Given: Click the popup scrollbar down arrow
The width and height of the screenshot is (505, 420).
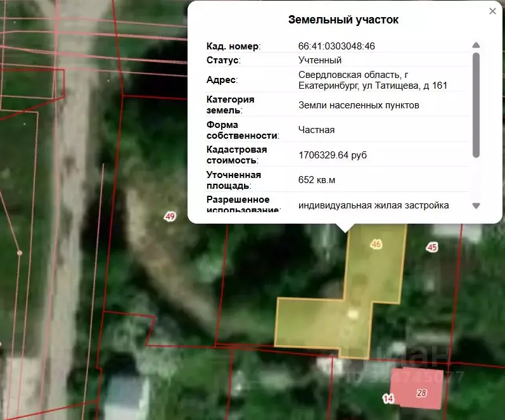Looking at the screenshot, I should pos(476,205).
